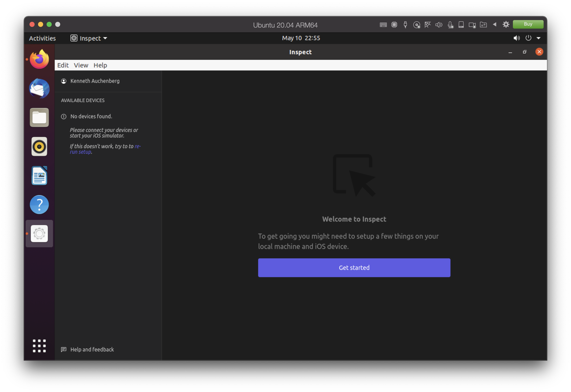Open the virtual keyboard settings icon
This screenshot has height=392, width=571.
383,25
